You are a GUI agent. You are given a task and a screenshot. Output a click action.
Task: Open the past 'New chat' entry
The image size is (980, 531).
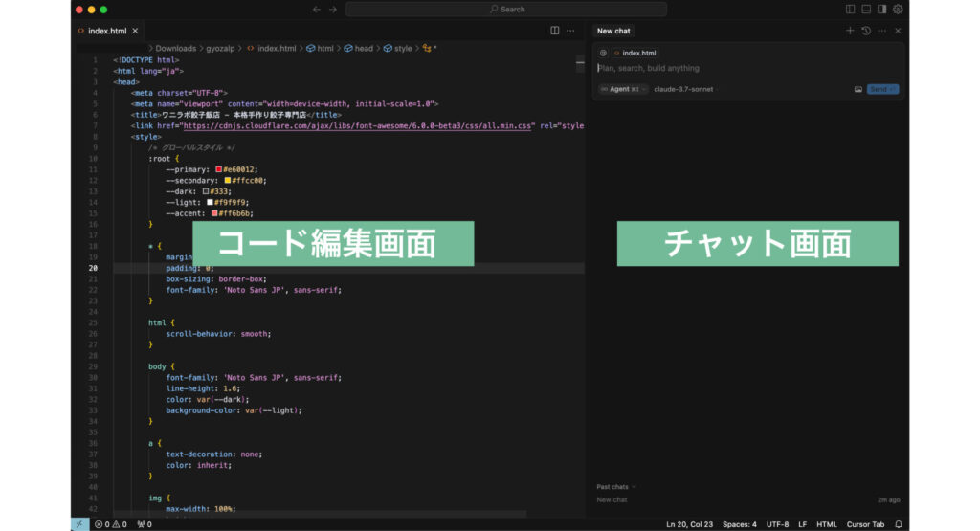click(612, 499)
